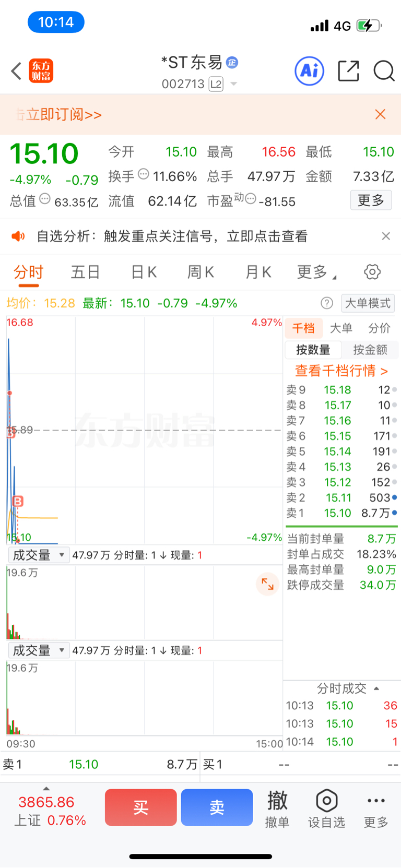Select the 大单 tab

[341, 328]
